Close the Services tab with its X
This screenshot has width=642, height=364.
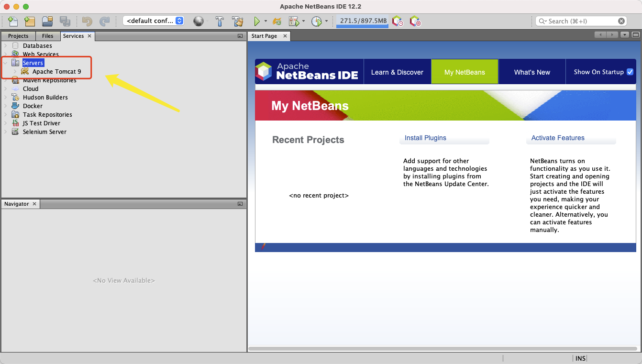coord(89,36)
